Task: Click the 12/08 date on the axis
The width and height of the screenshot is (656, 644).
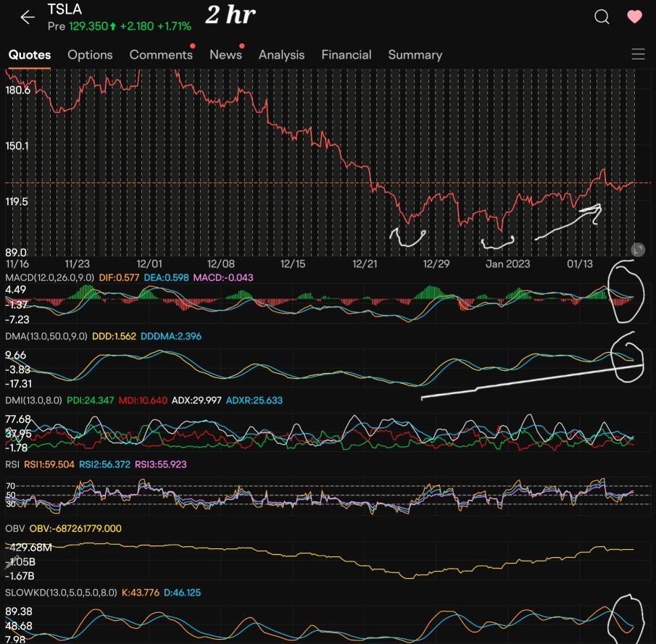Action: (220, 264)
